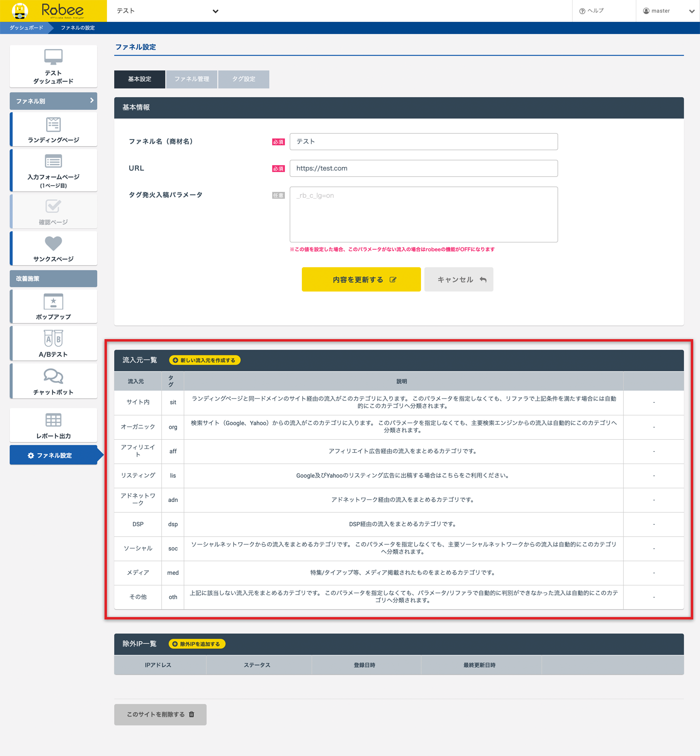Select the input form page icon
This screenshot has height=756, width=700.
tap(53, 161)
